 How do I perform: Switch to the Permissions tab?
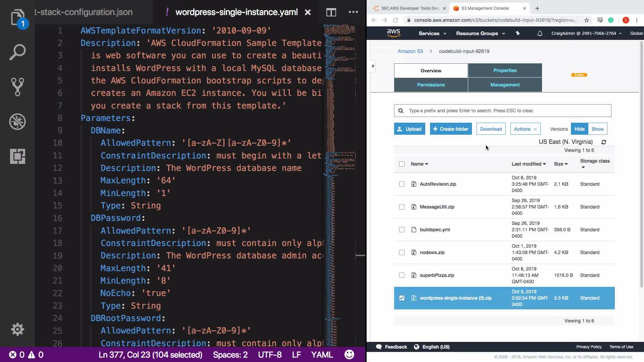click(431, 85)
